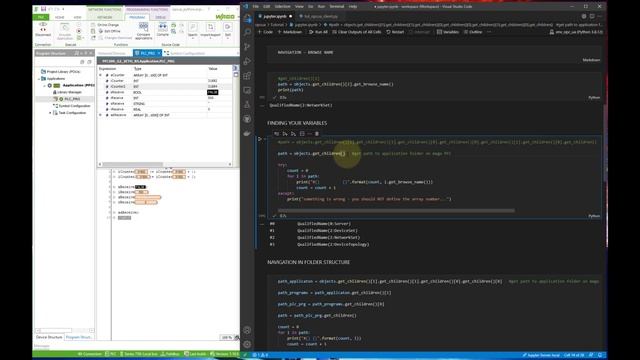Select kernel opc_ua Python picker

click(576, 32)
